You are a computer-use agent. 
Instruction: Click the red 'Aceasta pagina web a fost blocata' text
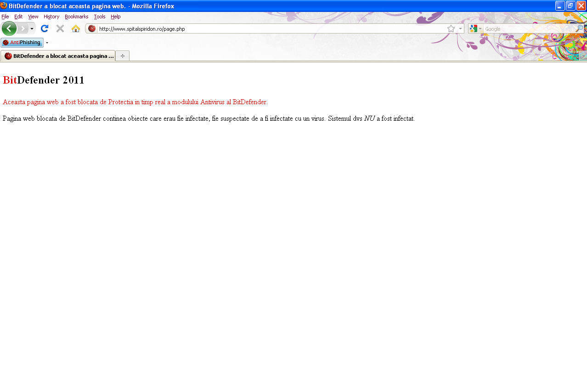tap(135, 102)
